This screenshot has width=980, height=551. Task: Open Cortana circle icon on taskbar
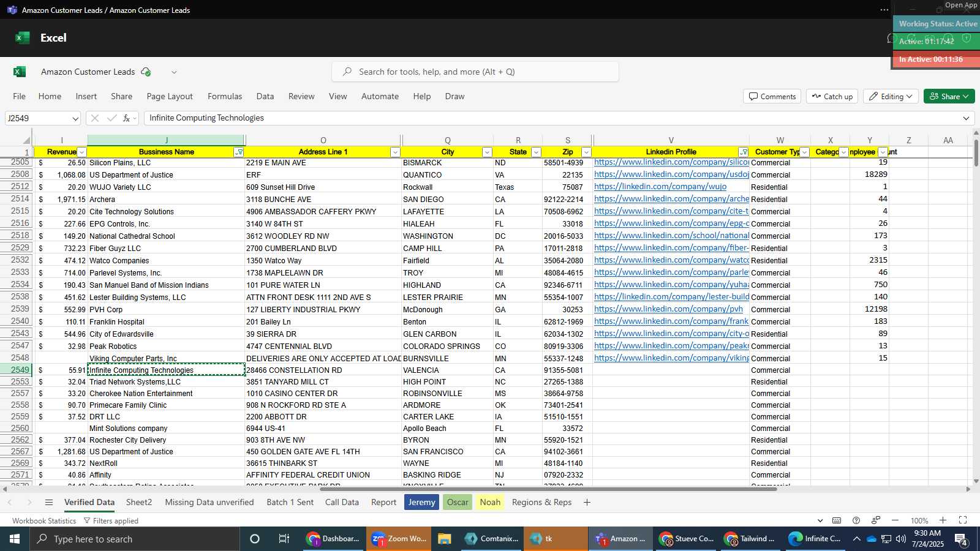pos(255,539)
